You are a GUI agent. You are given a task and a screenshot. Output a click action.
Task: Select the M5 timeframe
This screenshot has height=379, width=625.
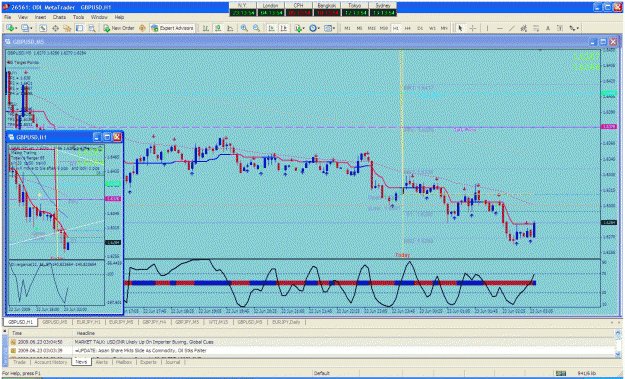tap(359, 28)
